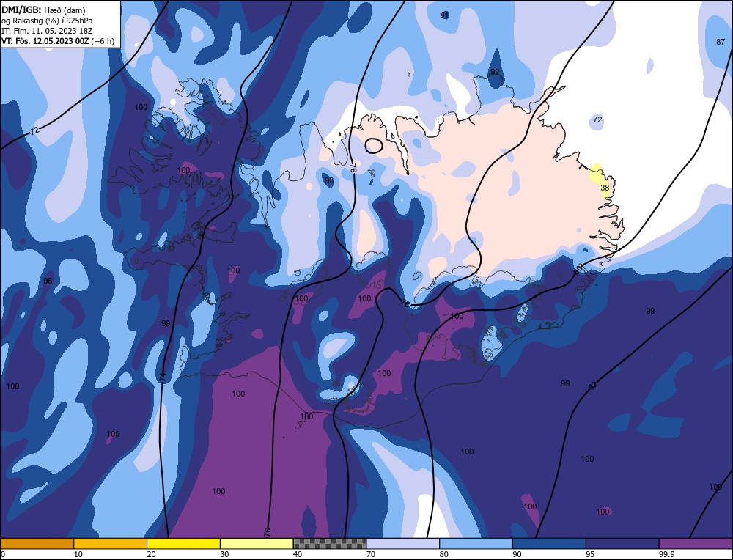Click the humidity value "93" on the map

(x=329, y=180)
